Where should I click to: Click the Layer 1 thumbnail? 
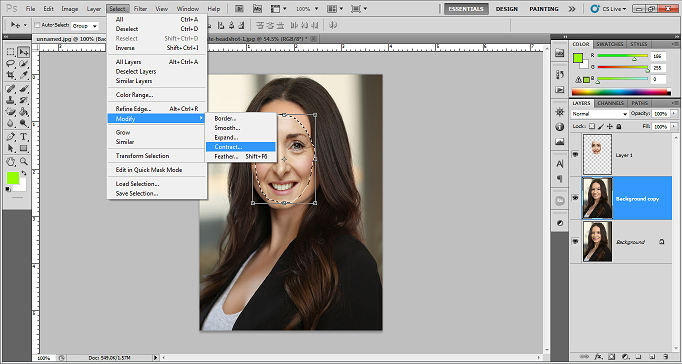(597, 154)
